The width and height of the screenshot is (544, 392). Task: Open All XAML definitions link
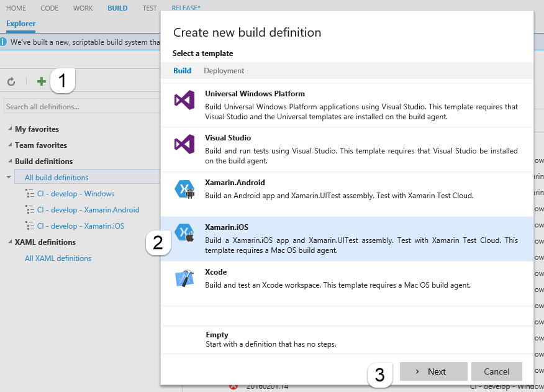point(58,258)
